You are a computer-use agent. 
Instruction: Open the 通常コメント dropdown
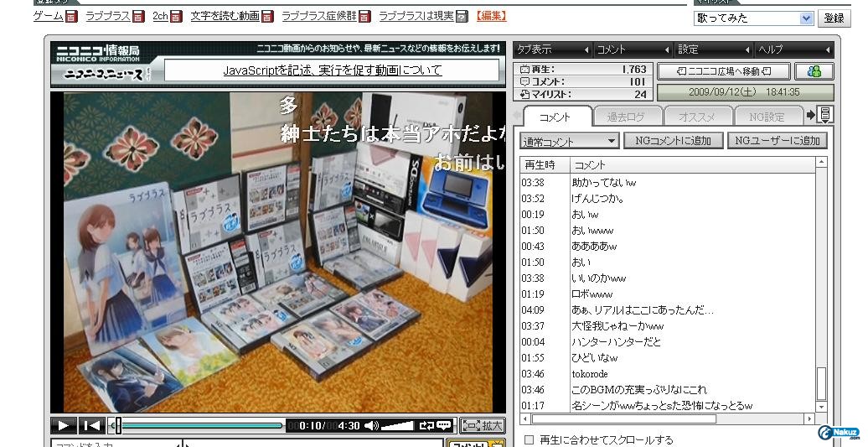click(570, 141)
